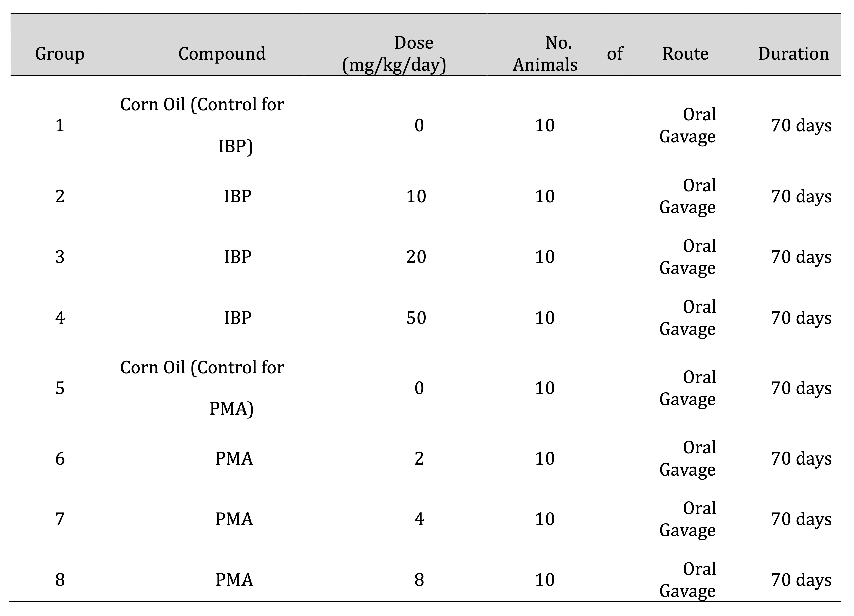Select the 'Corn Oil (Control for IBP)' cell
Viewport: 854px width, 616px height.
tap(202, 125)
